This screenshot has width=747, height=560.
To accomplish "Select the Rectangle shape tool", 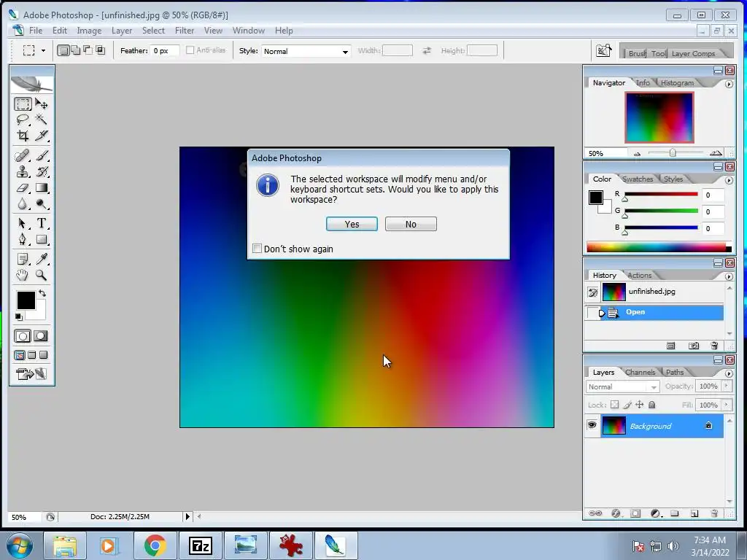I will click(x=42, y=239).
